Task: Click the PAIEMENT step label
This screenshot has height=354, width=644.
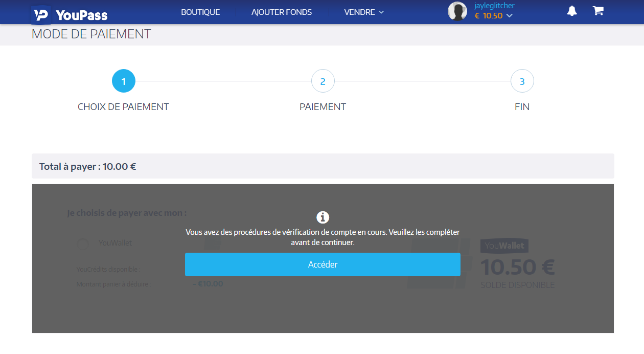Action: click(x=323, y=107)
